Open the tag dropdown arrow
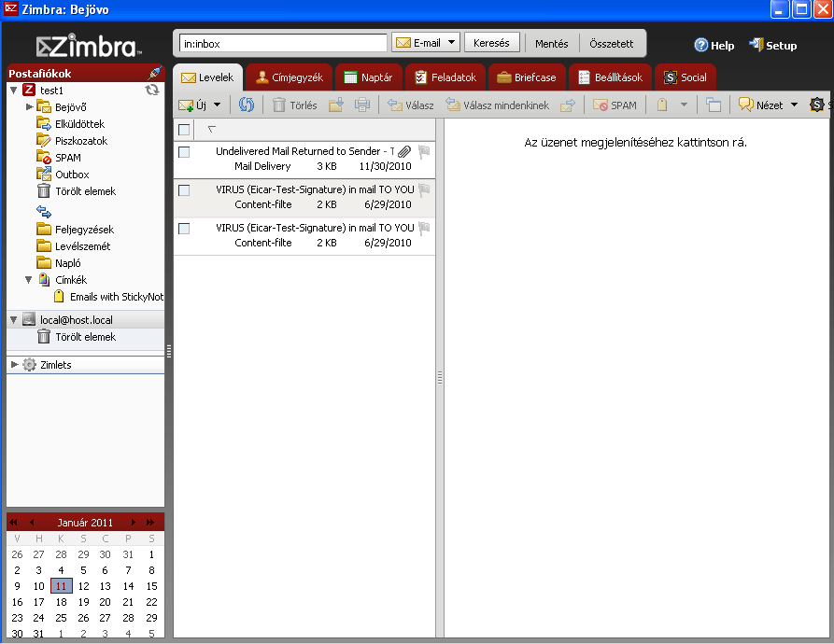 (x=684, y=105)
